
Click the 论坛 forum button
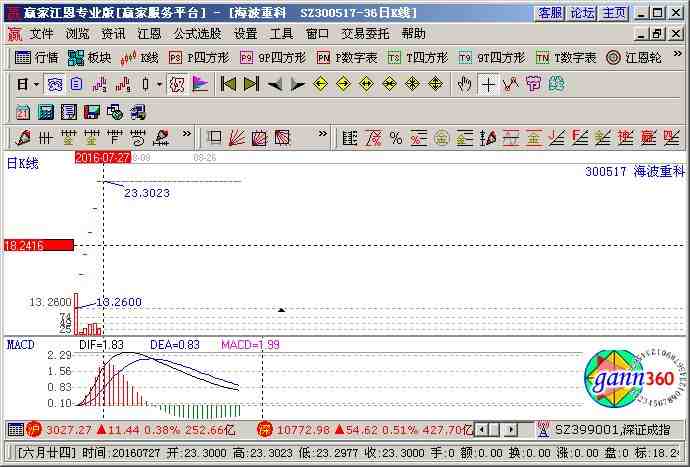[x=582, y=13]
